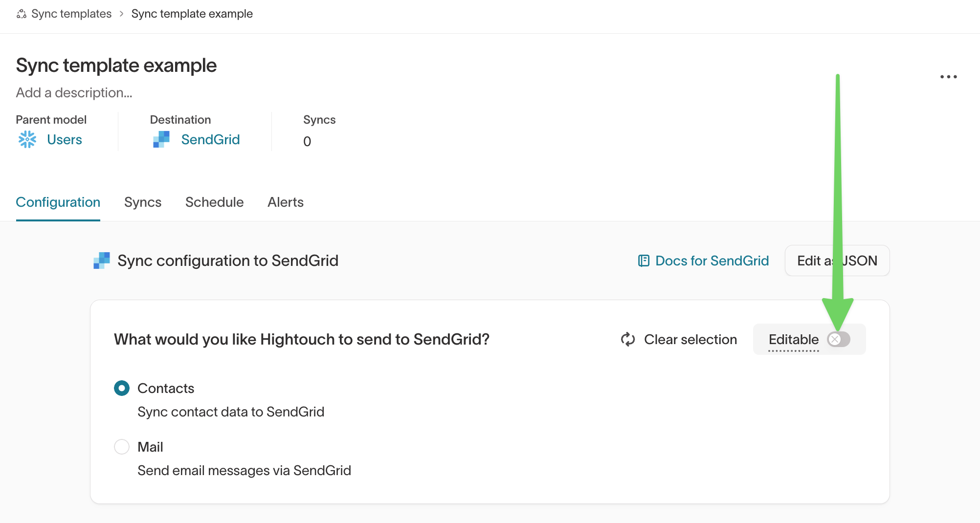Image resolution: width=980 pixels, height=523 pixels.
Task: Click the 'What would you like Hightouch' question
Action: tap(302, 339)
